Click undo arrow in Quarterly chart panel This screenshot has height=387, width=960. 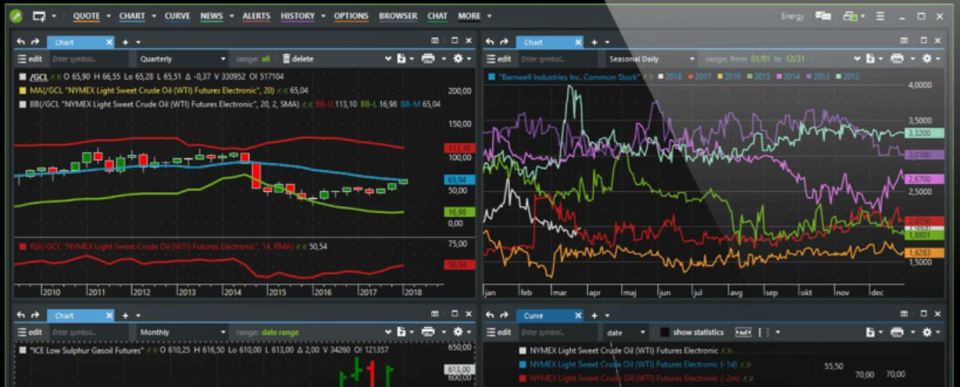coord(21,42)
